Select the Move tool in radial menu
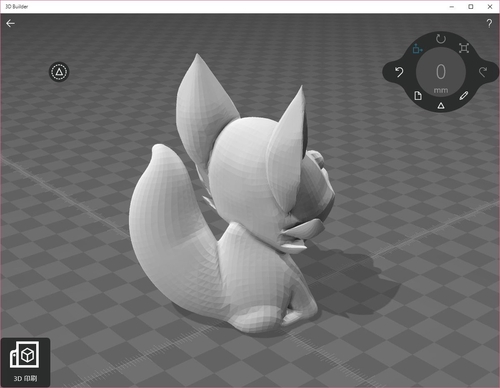500x388 pixels. [417, 49]
